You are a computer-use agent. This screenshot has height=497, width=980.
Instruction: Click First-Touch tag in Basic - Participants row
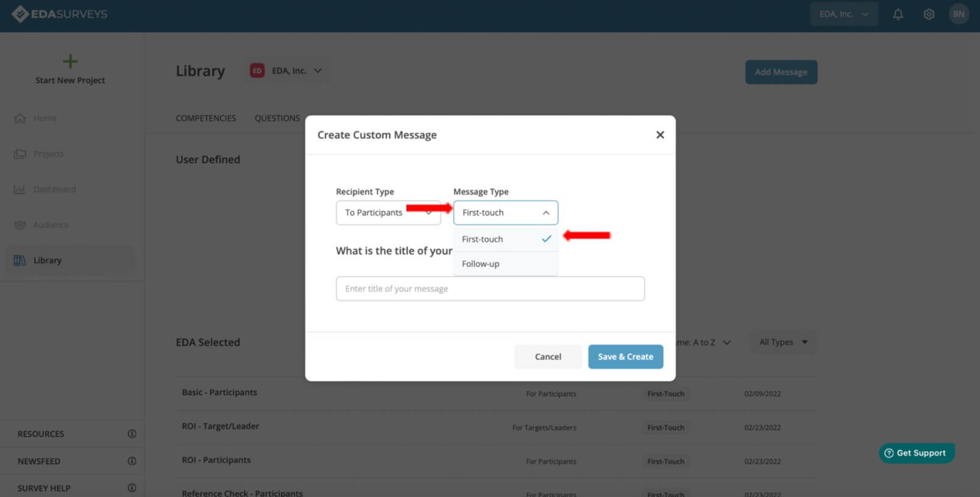tap(666, 394)
